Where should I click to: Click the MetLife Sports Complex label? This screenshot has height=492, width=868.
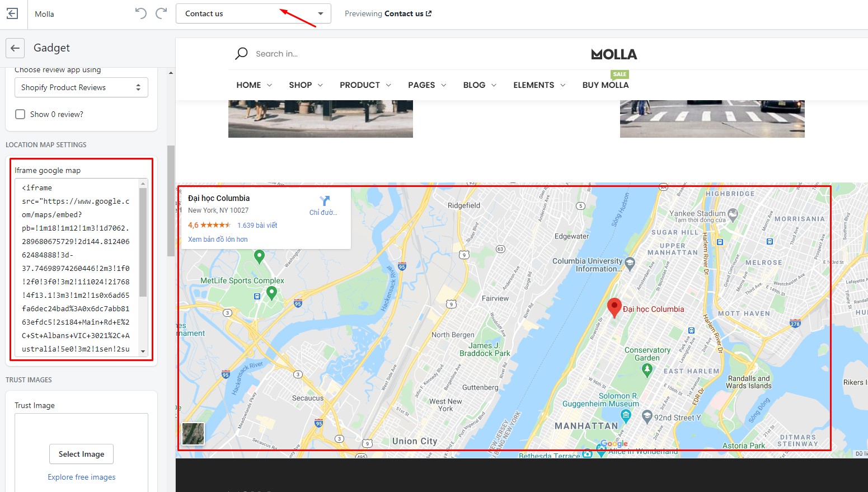pos(242,280)
